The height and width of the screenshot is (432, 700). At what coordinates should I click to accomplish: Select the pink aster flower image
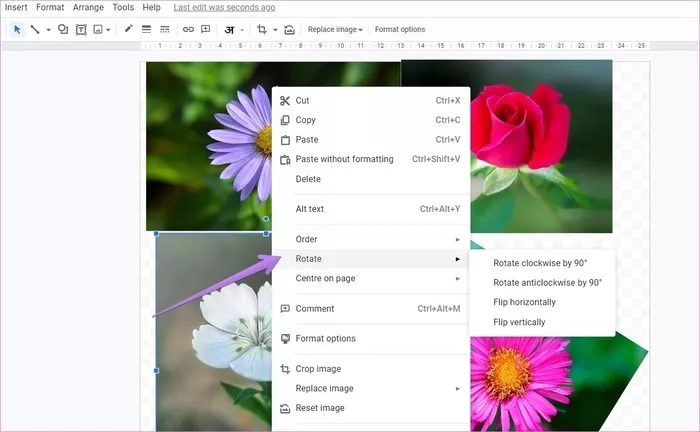coord(558,384)
